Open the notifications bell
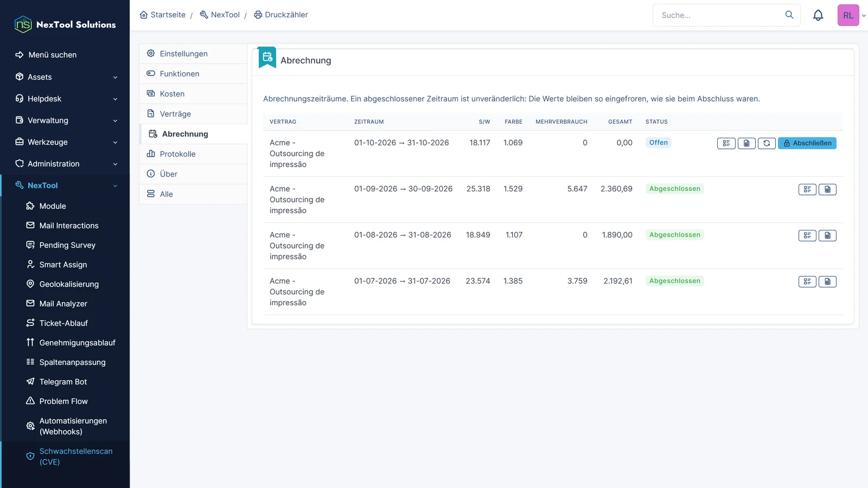The image size is (868, 488). click(x=818, y=15)
